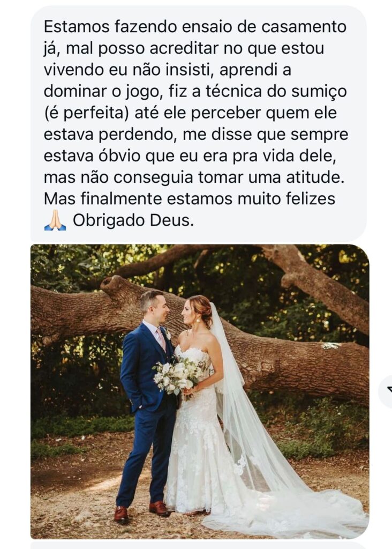The image size is (392, 549).
Task: Select the message bubble starting "Estamos fazendo ensaio"
Action: (x=198, y=123)
